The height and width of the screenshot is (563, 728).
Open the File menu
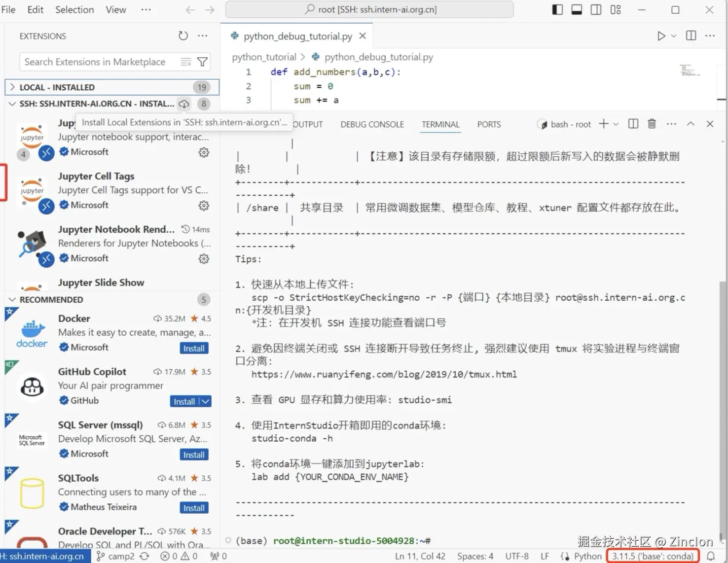tap(8, 9)
